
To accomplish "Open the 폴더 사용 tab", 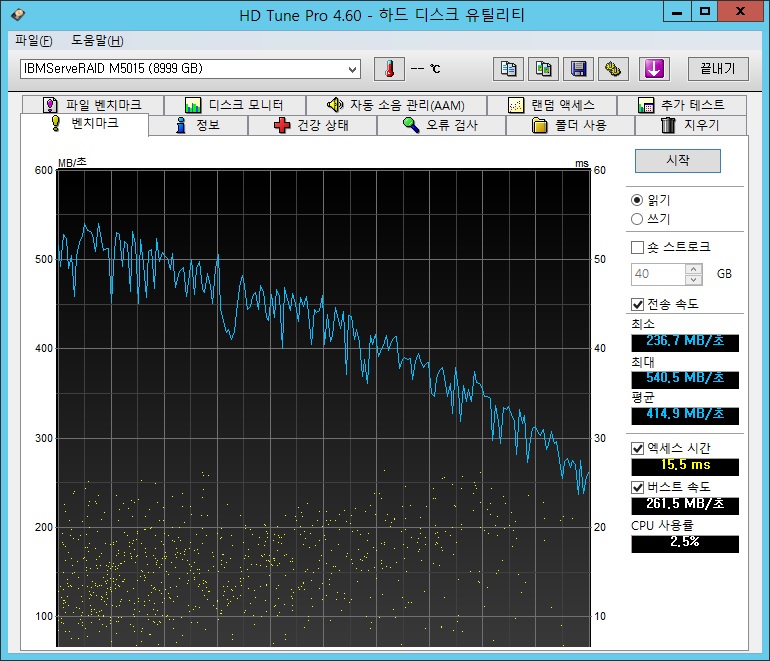I will pyautogui.click(x=570, y=125).
